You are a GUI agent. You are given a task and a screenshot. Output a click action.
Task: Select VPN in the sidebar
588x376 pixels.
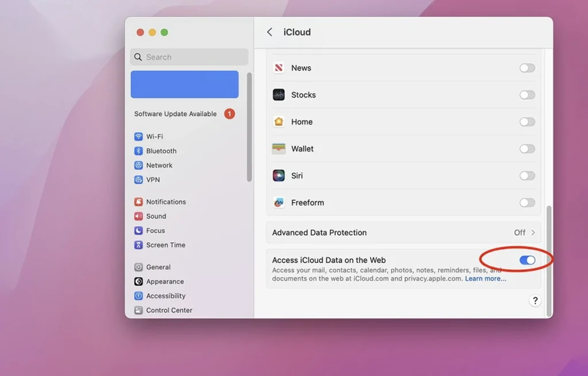click(153, 180)
